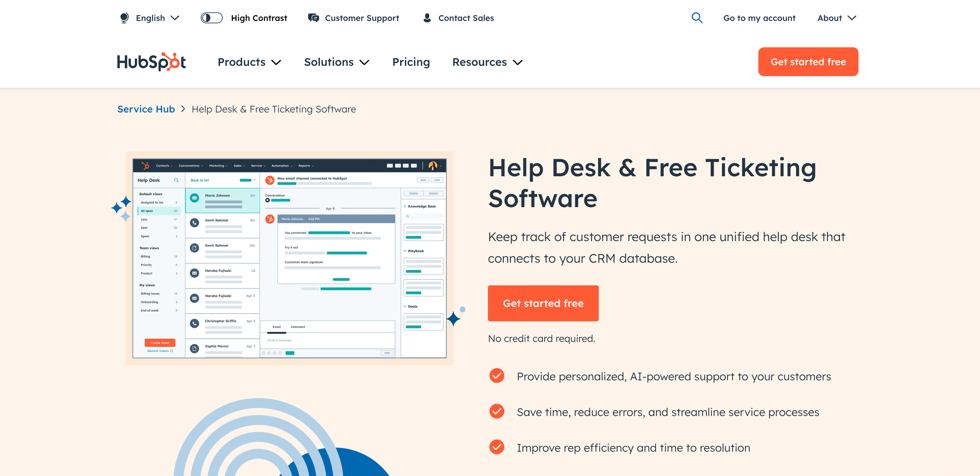Open the English language dropdown

(157, 18)
